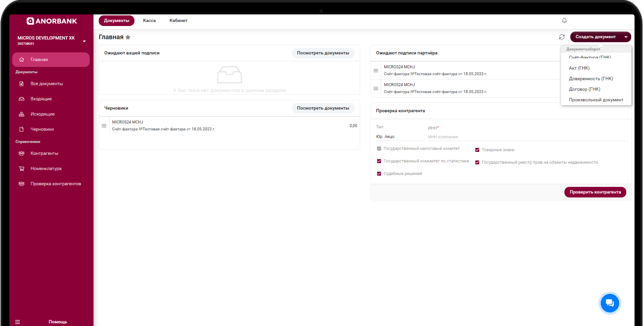
Task: Click the Контрагенты people icon
Action: tap(22, 153)
